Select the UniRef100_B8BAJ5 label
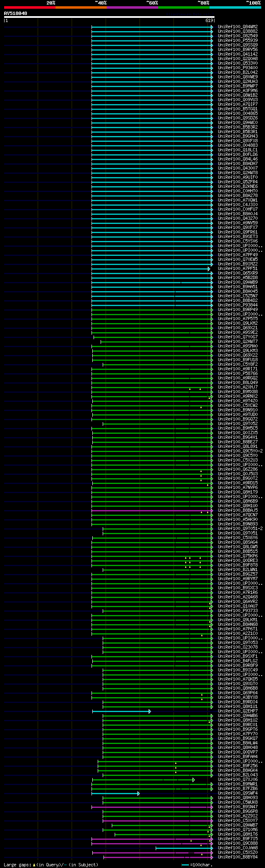This screenshot has height=868, width=265. (238, 511)
